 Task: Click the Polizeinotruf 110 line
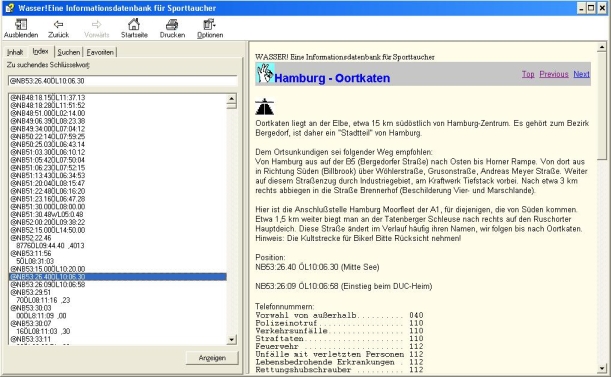(339, 323)
